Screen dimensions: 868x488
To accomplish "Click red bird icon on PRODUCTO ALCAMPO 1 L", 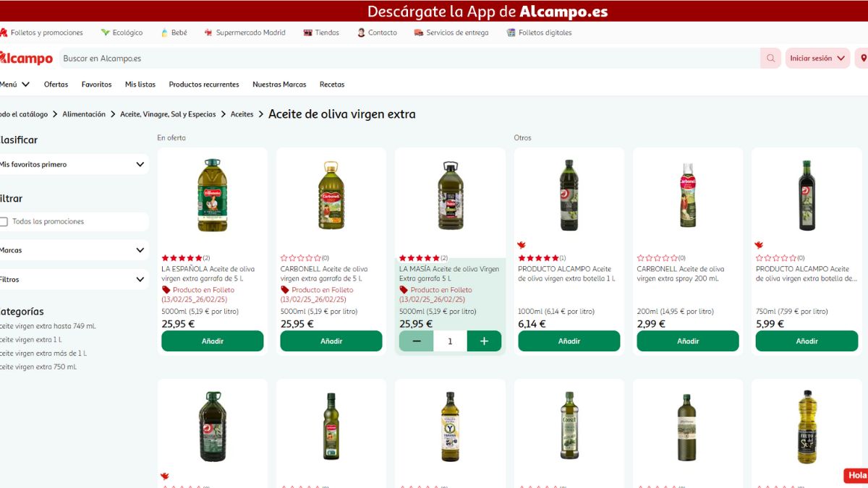I will 522,246.
